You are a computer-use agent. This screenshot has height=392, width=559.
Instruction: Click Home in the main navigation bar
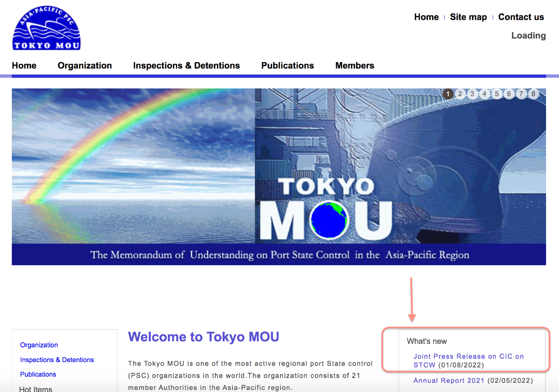pyautogui.click(x=24, y=66)
